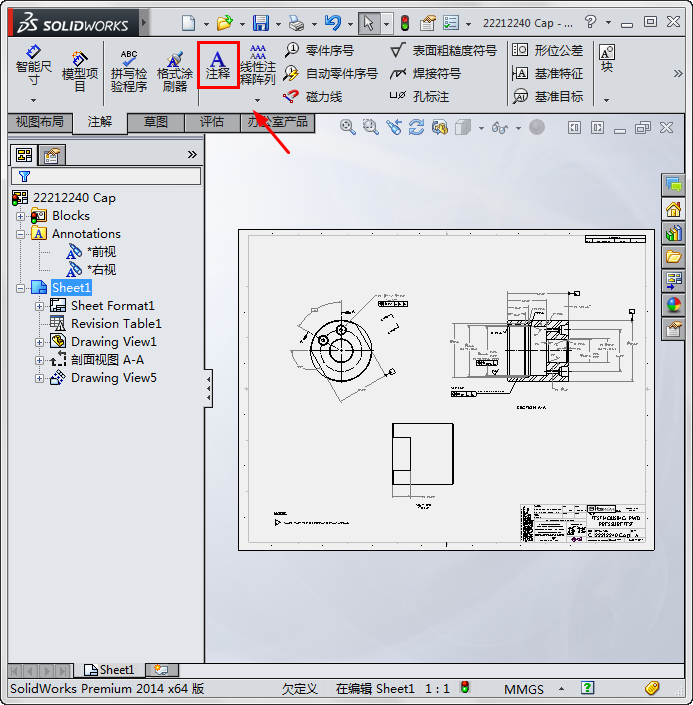Switch to the FeatureManager design tree tab
Screen dimensions: 693x705
pyautogui.click(x=23, y=154)
